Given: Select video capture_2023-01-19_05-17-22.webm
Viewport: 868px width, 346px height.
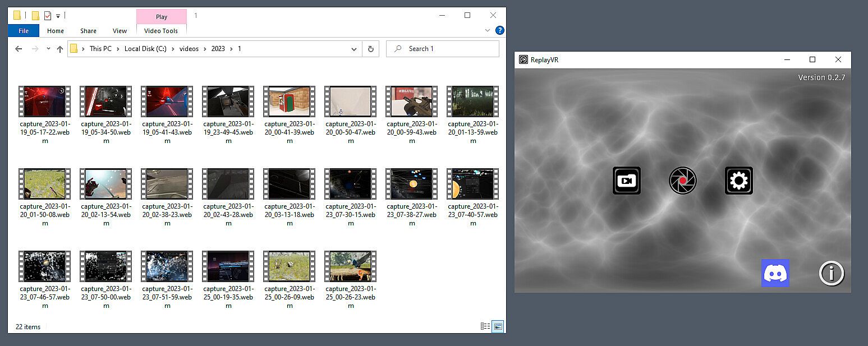Looking at the screenshot, I should [x=45, y=102].
